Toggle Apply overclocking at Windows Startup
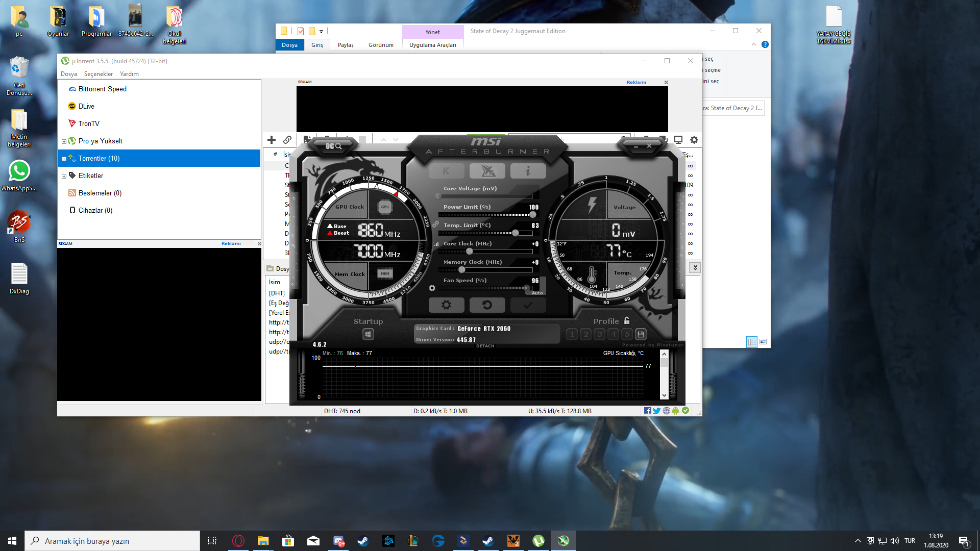Viewport: 980px width, 551px height. click(368, 334)
